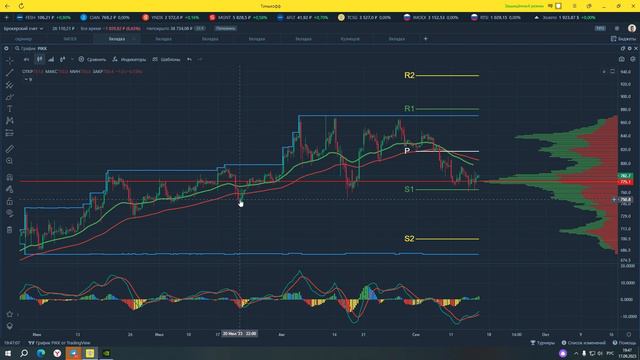Refresh the terminal page
640x360 pixels.
pos(21,6)
